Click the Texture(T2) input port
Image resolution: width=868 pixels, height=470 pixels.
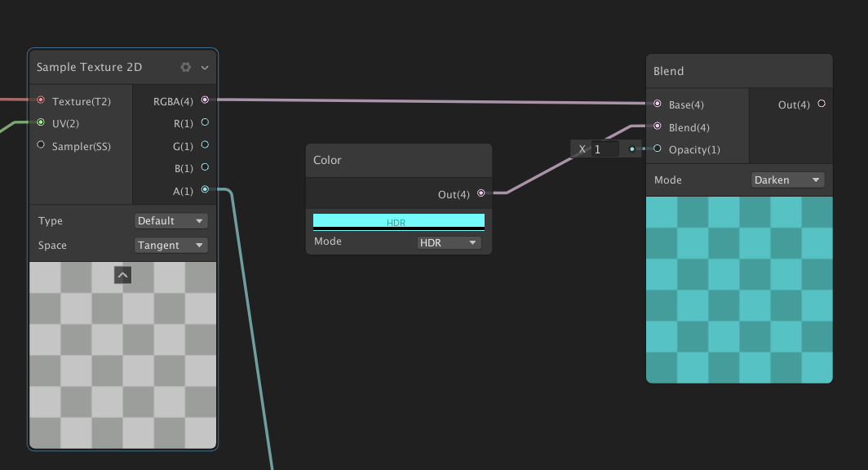pyautogui.click(x=41, y=100)
